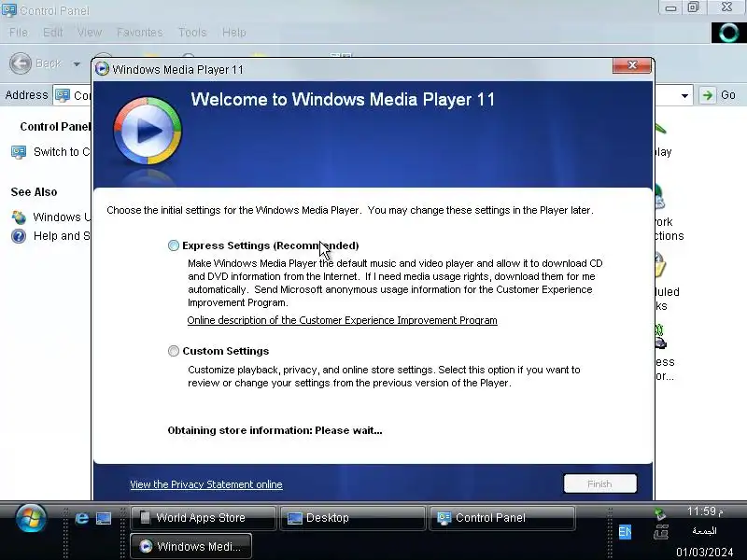Close the Windows Media Player 11 dialog
Viewport: 747px width, 560px height.
coord(632,65)
